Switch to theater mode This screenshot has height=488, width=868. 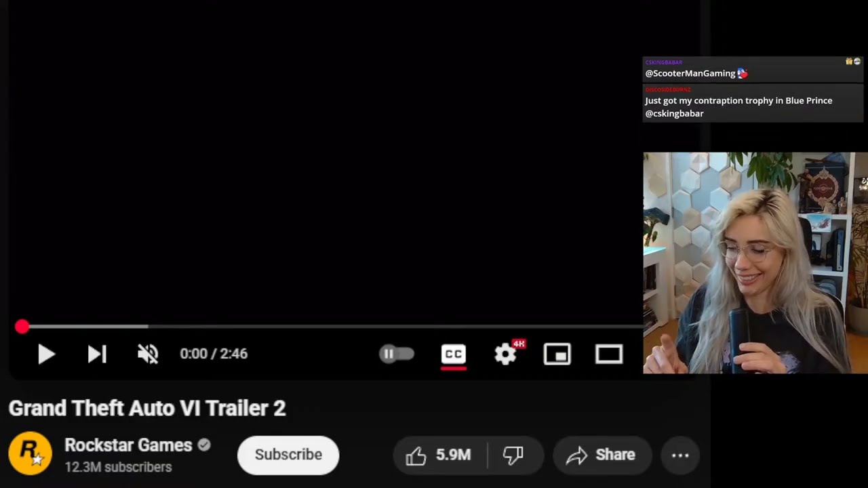(609, 354)
